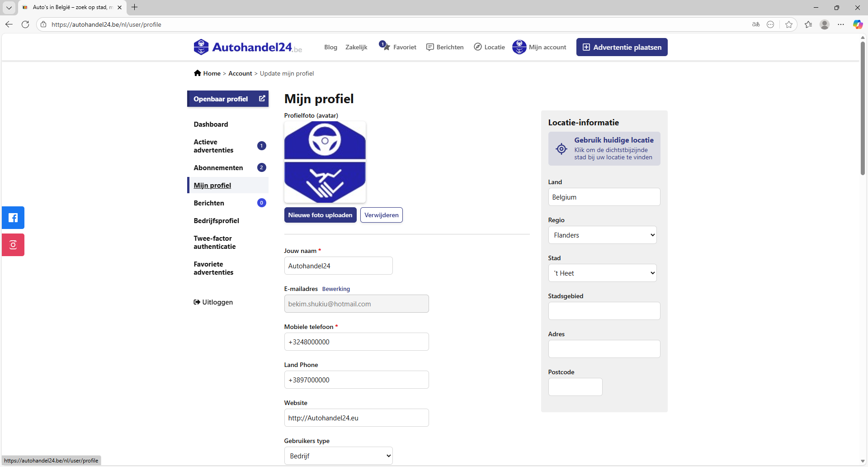Select Twee-factor authenticatie menu item
868x467 pixels.
tap(215, 243)
